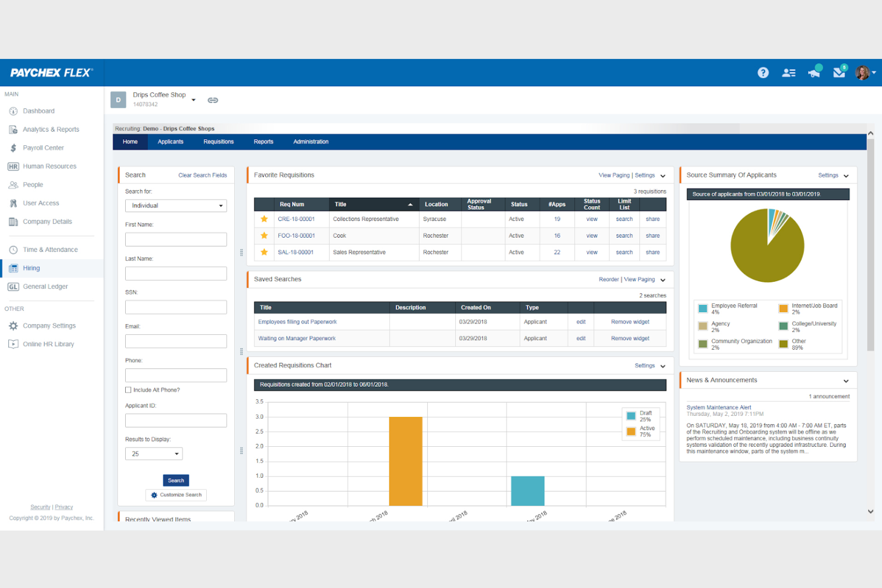
Task: Open Payroll Center from the sidebar
Action: coord(43,147)
